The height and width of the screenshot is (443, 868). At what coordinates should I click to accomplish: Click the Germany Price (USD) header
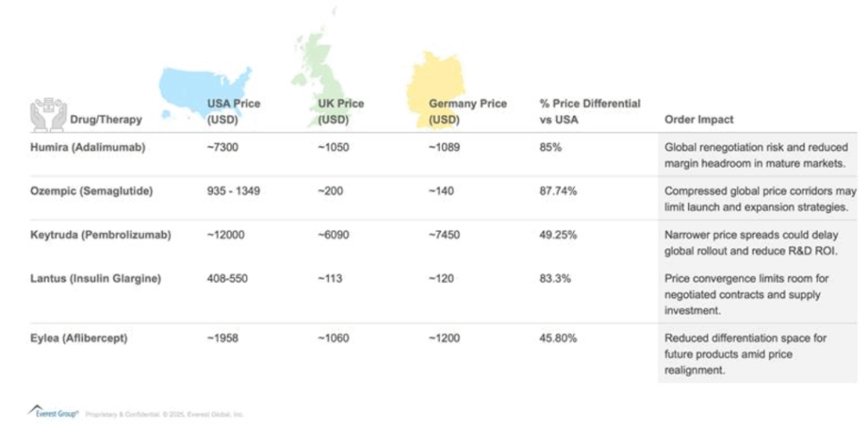(468, 111)
